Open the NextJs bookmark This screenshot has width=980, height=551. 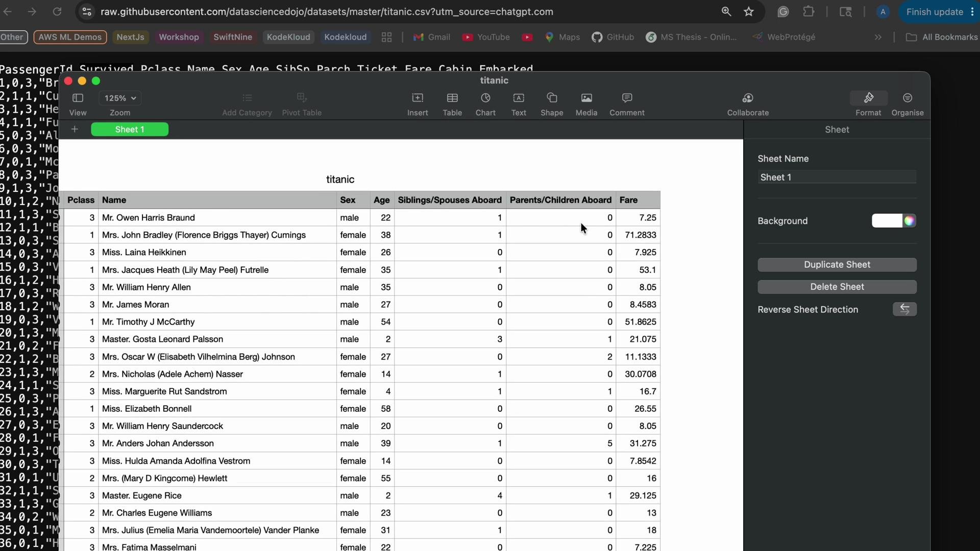[130, 37]
